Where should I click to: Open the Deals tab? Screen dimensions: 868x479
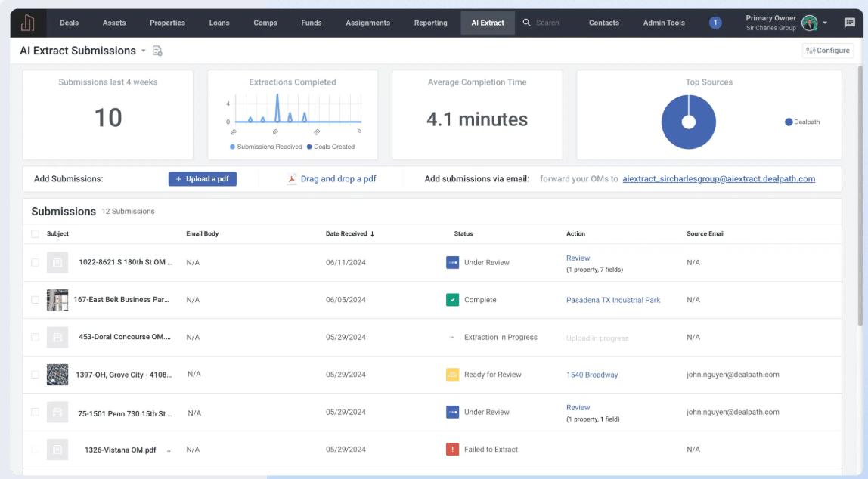pos(70,23)
